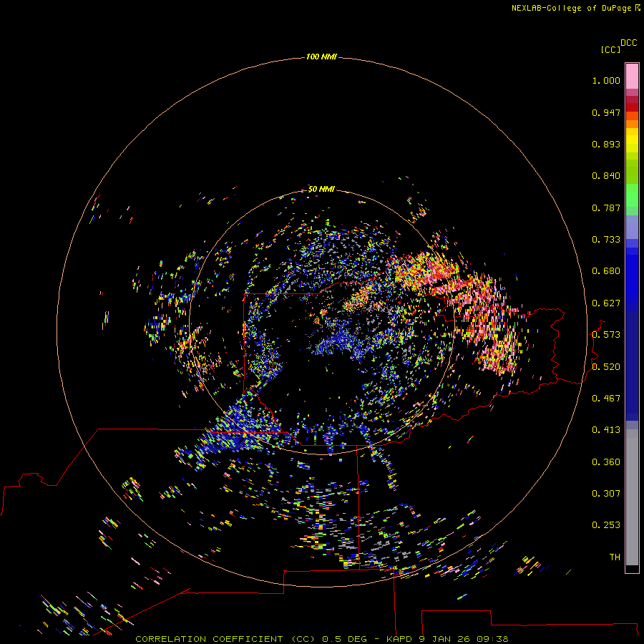The width and height of the screenshot is (644, 644).
Task: Click the 0.840 scale label
Action: click(606, 176)
